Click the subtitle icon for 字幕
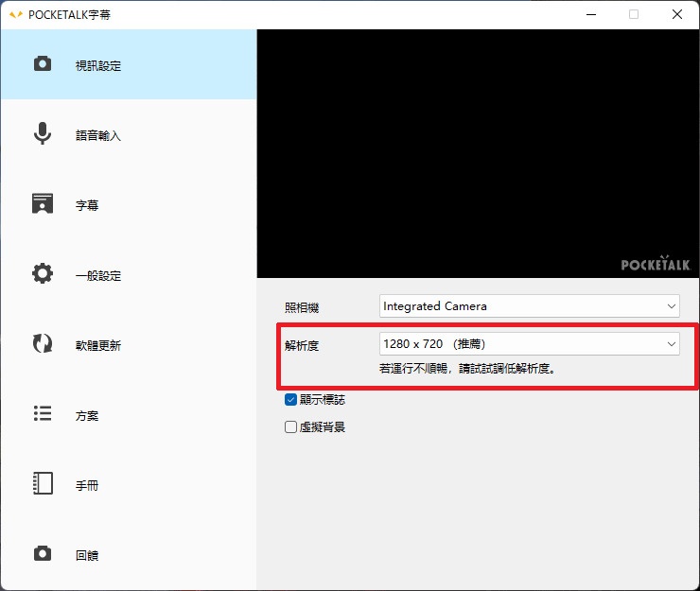The height and width of the screenshot is (591, 700). (43, 204)
